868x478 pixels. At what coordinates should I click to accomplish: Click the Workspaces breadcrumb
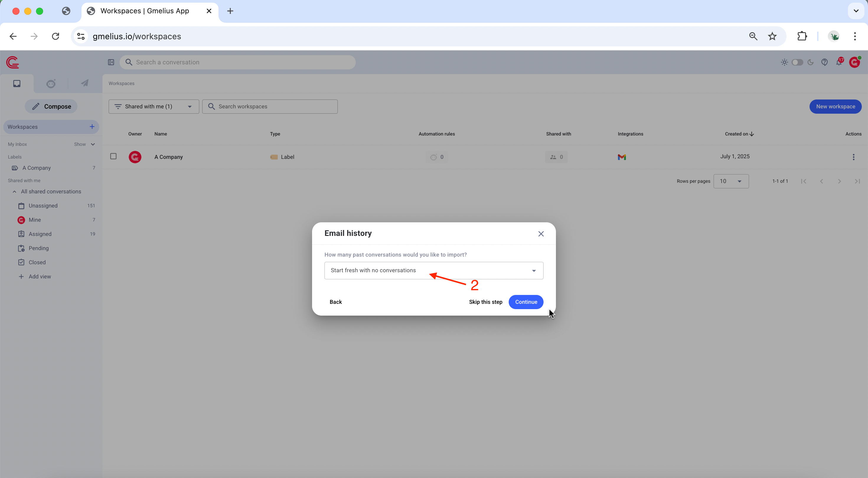coord(121,84)
